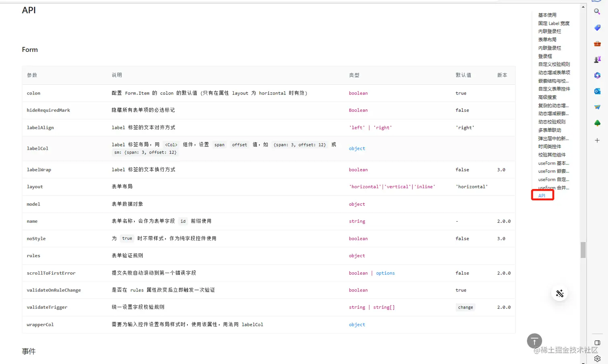This screenshot has width=608, height=364.
Task: Jump to 自定义校验规则 anchor
Action: [554, 64]
